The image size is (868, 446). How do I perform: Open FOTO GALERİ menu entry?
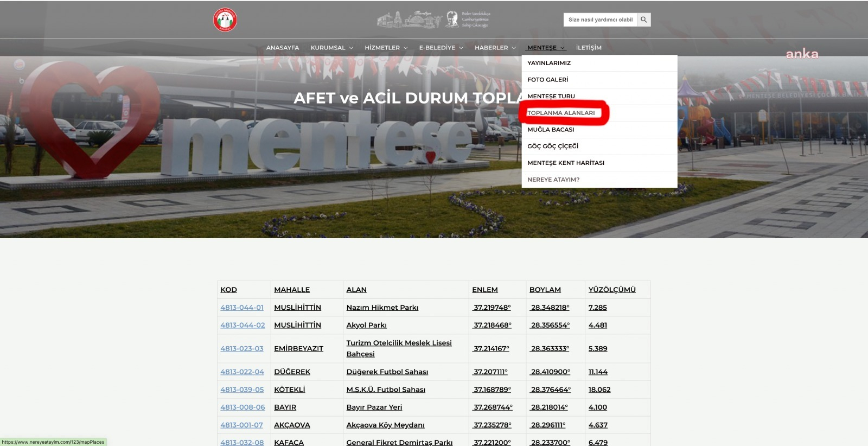point(547,80)
